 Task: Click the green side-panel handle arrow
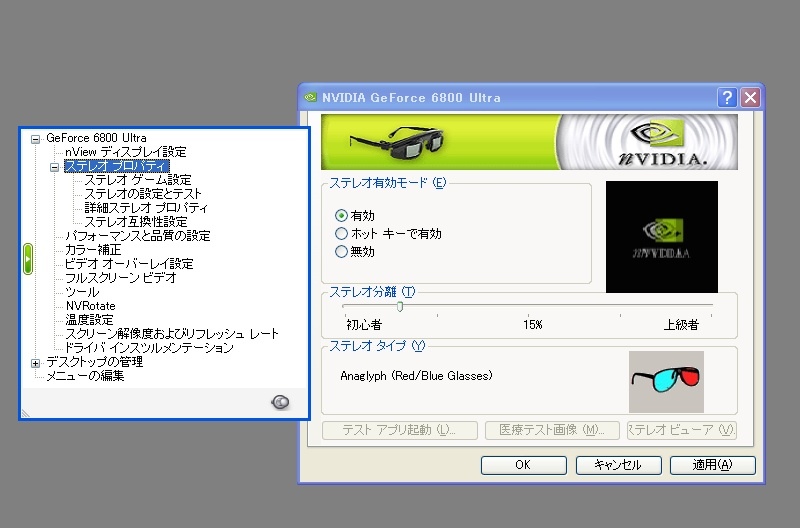(x=28, y=259)
